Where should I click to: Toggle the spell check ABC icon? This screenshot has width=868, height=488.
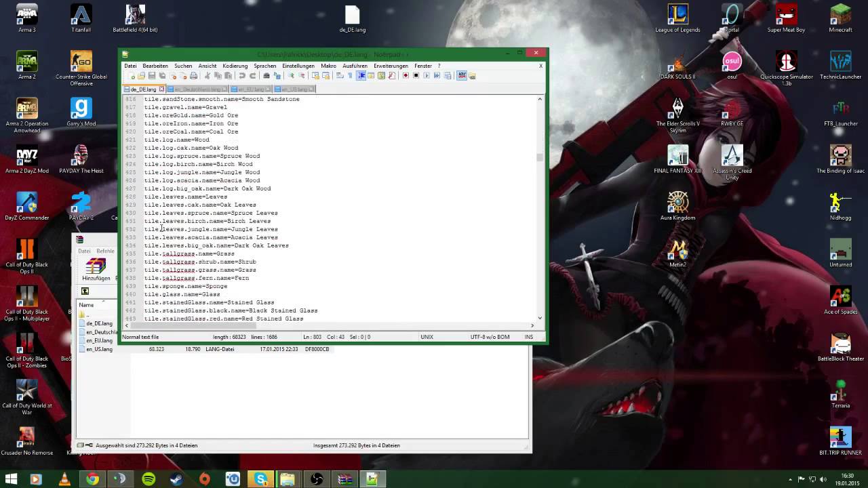coord(462,75)
